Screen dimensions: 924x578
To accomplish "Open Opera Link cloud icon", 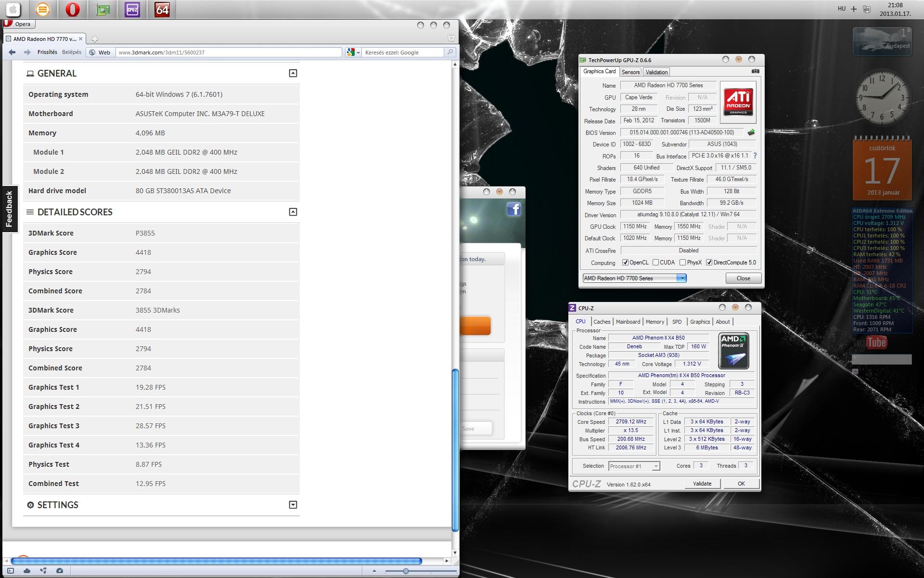I will pyautogui.click(x=27, y=571).
